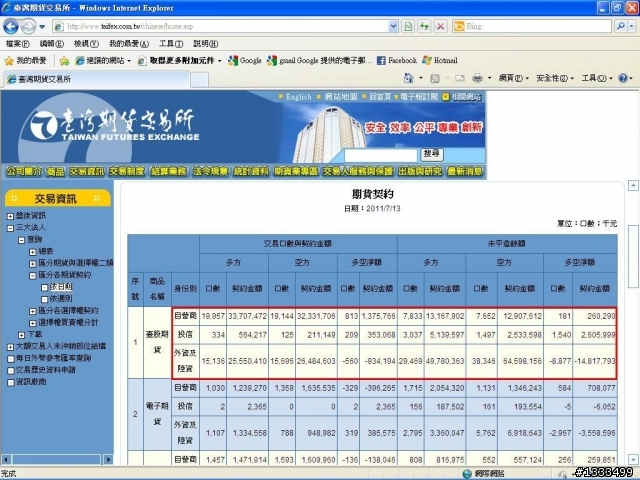This screenshot has height=480, width=640.
Task: Open the 說明(H) menu
Action: point(205,43)
